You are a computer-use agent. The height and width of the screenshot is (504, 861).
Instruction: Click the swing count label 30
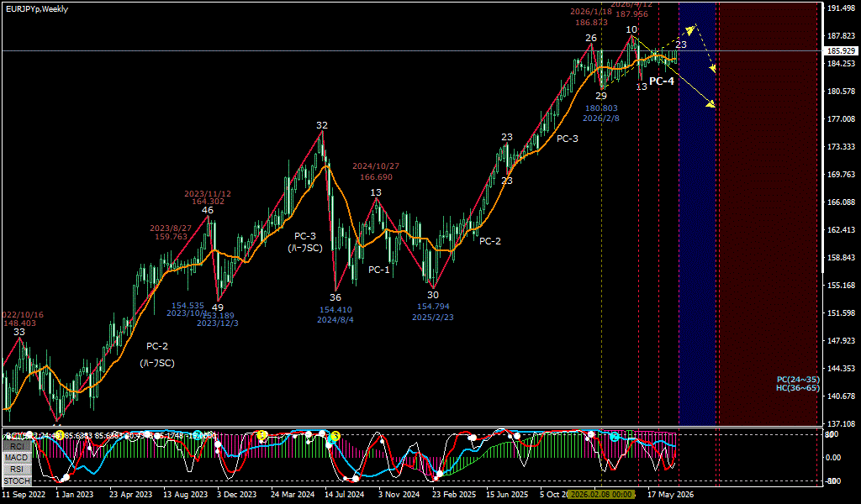point(433,295)
